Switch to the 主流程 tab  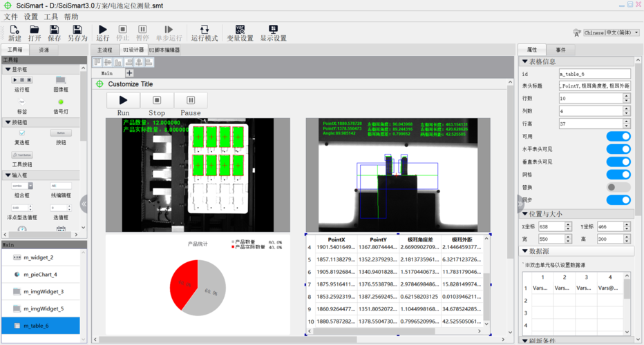105,50
